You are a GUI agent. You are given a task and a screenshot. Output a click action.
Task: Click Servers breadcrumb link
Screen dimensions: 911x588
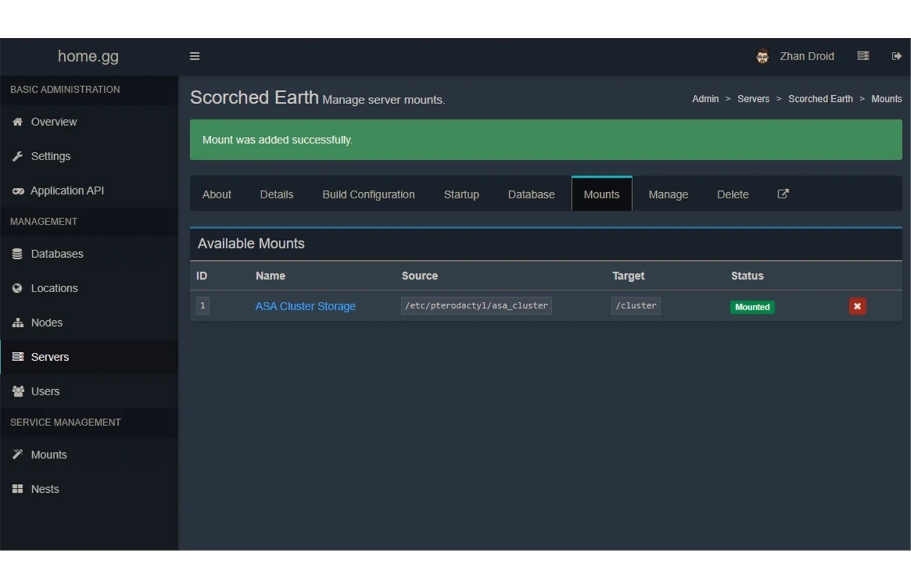coord(753,99)
